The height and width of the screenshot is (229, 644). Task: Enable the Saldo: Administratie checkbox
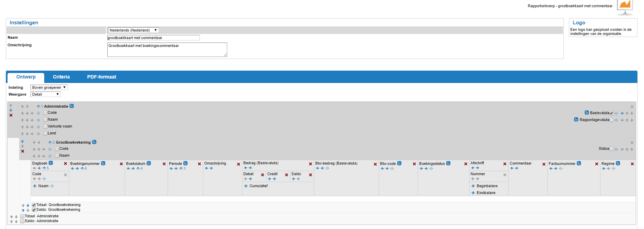click(x=22, y=221)
